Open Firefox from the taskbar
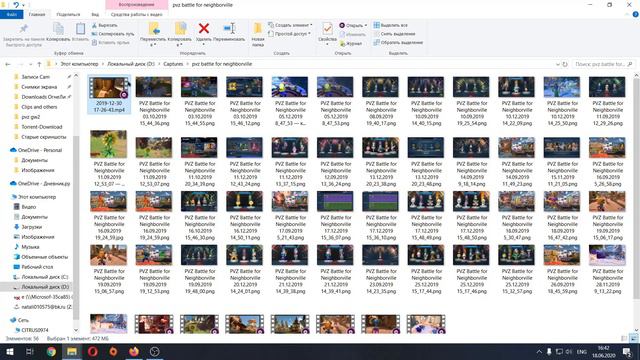 (134, 352)
